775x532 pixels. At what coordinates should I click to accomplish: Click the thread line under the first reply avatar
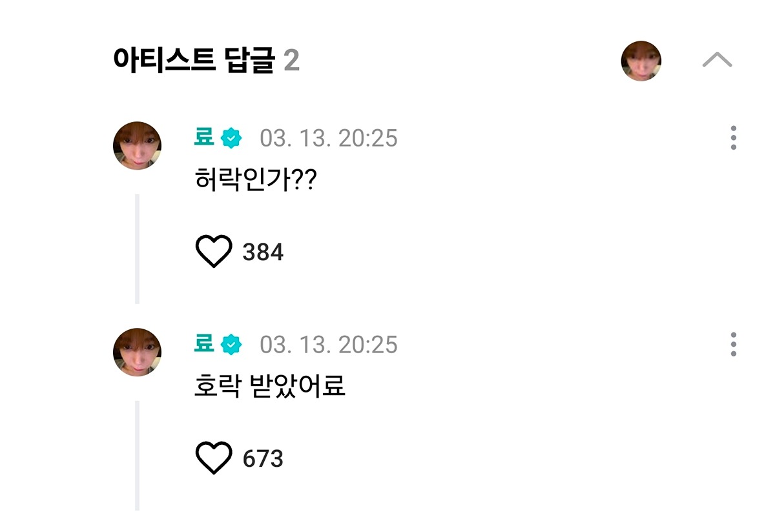tap(137, 249)
